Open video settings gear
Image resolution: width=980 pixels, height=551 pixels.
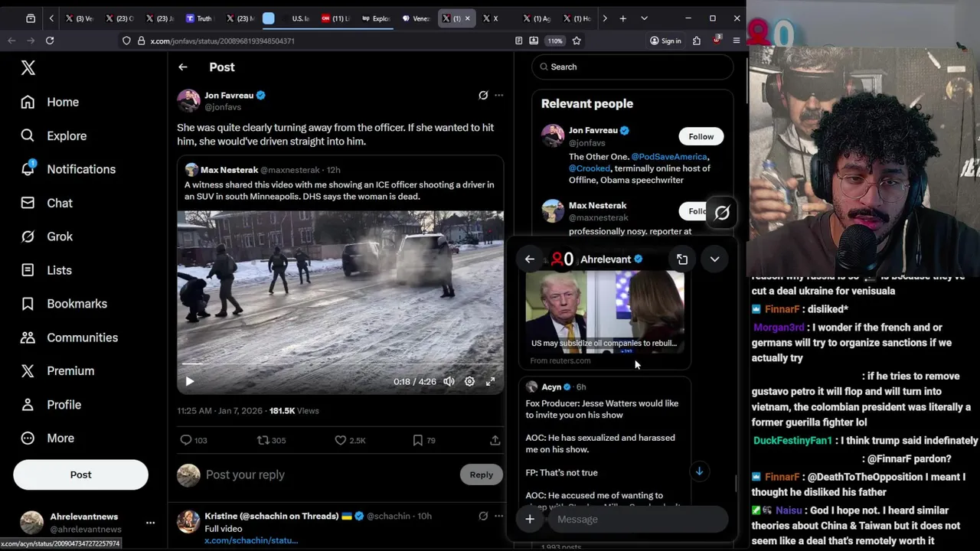point(469,381)
